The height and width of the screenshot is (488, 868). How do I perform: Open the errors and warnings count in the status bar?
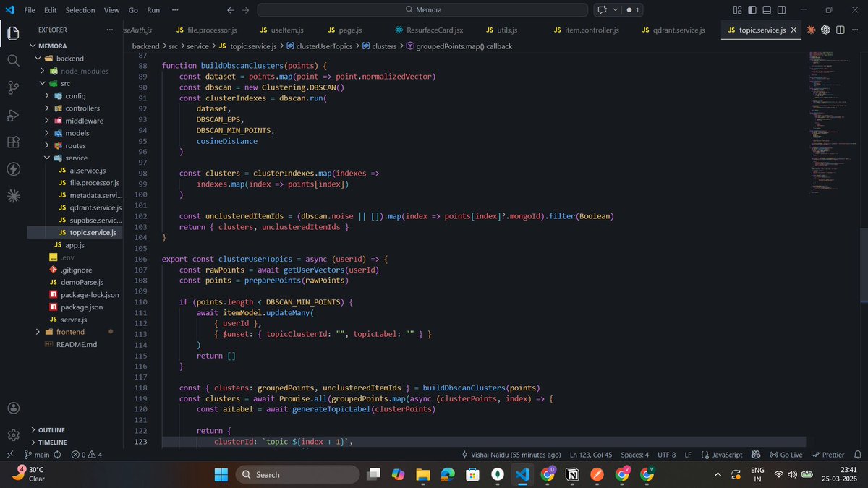(x=87, y=455)
